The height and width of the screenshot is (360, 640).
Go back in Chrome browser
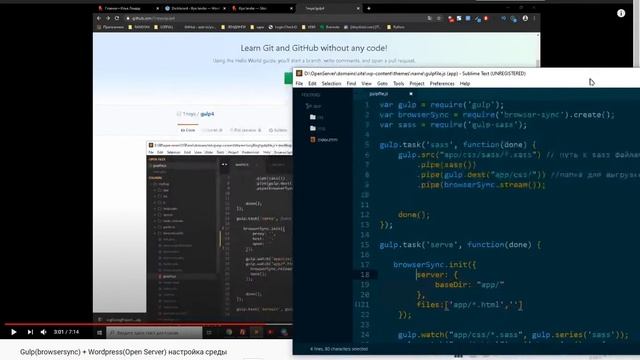(x=99, y=18)
